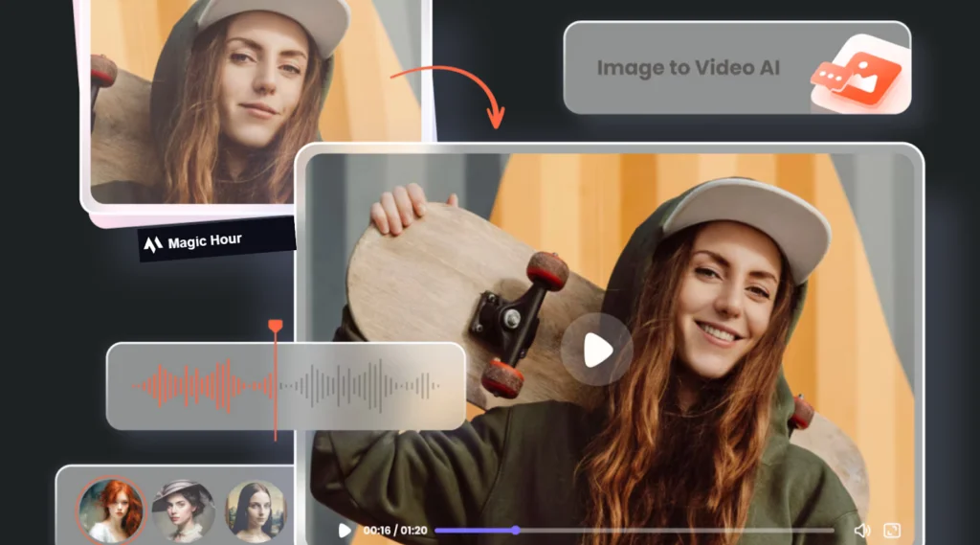Click the Magic Hour label text
The height and width of the screenshot is (545, 980).
tap(205, 242)
